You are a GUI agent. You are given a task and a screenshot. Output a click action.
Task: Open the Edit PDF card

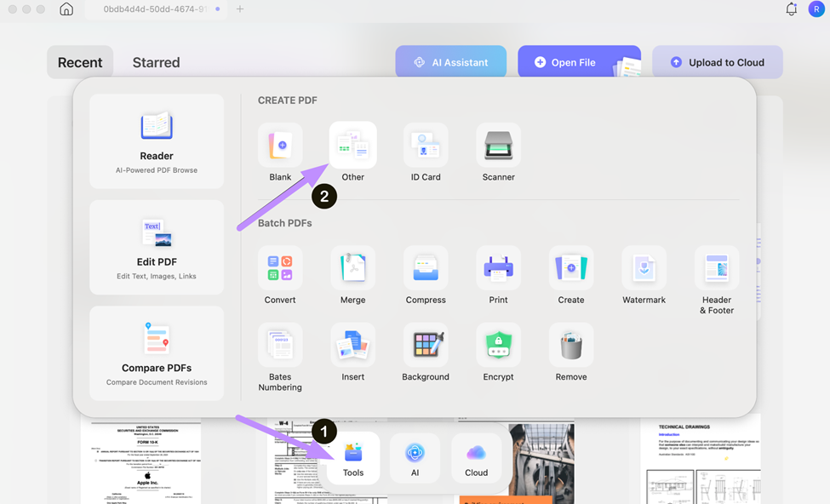point(157,247)
